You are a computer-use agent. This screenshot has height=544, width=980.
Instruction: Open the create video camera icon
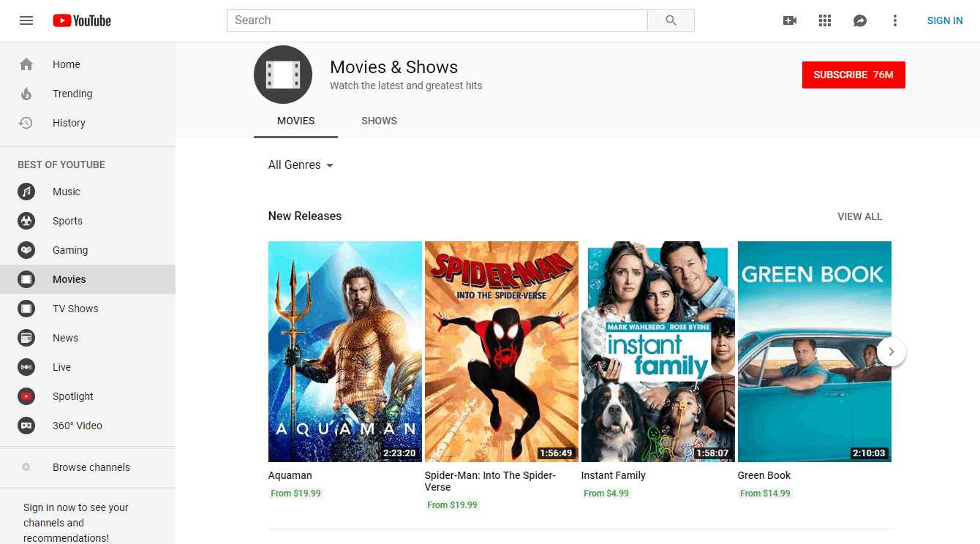(790, 20)
